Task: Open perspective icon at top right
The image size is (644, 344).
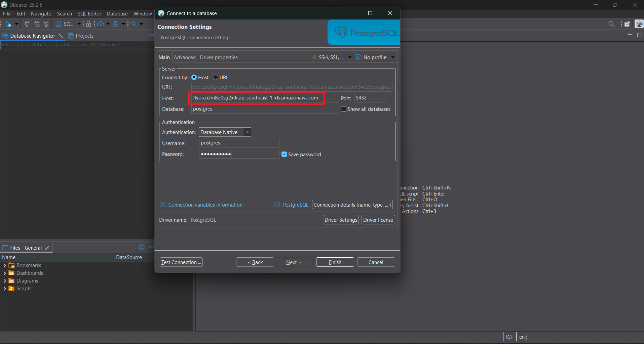Action: point(627,24)
